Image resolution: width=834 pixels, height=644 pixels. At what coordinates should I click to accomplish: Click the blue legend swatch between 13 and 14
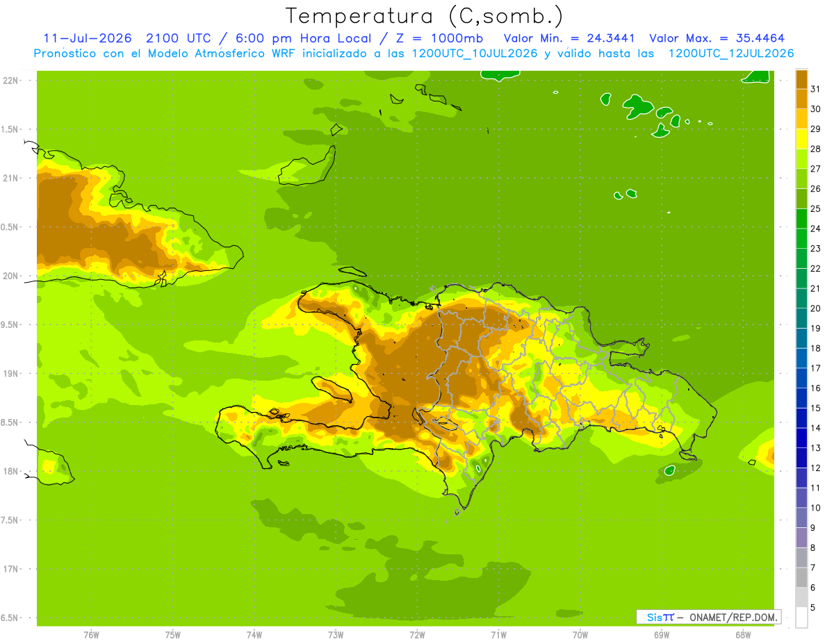click(801, 438)
